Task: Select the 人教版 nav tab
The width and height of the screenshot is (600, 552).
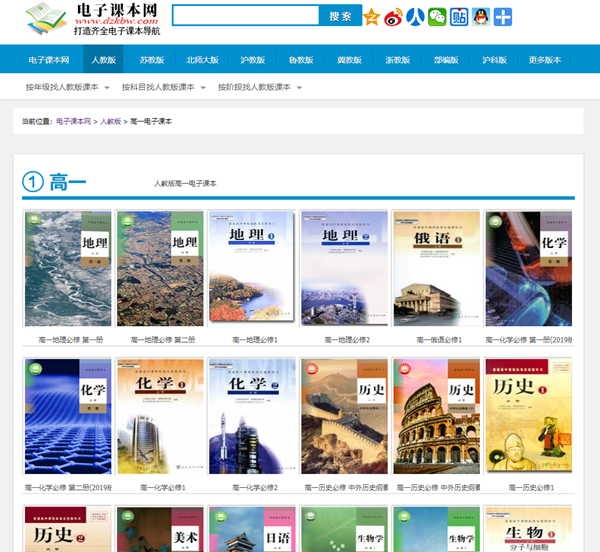Action: [103, 60]
